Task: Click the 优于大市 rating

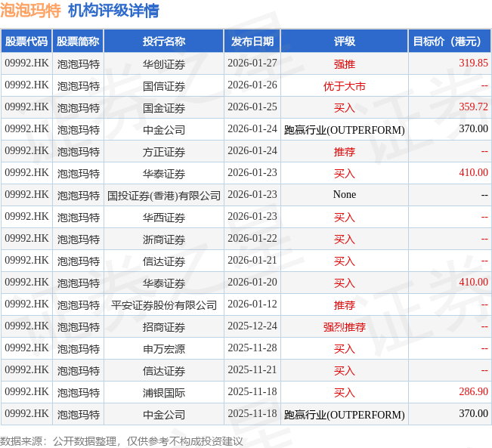Action: 344,86
